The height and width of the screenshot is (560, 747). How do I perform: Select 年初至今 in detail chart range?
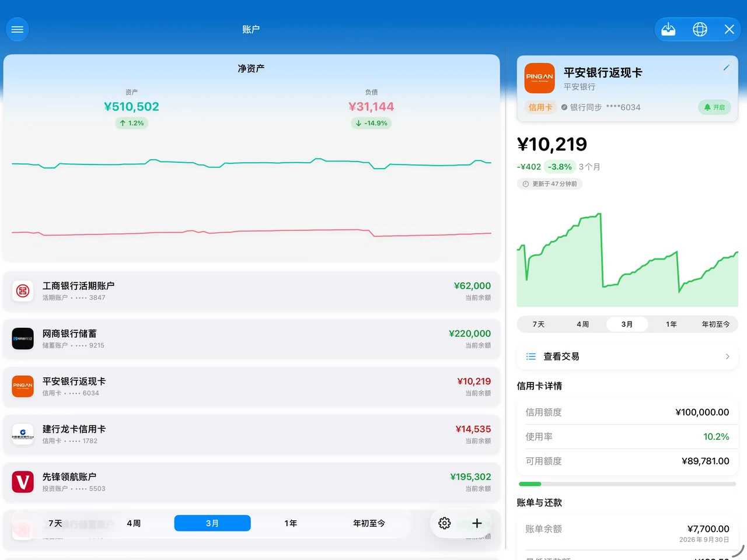[716, 324]
